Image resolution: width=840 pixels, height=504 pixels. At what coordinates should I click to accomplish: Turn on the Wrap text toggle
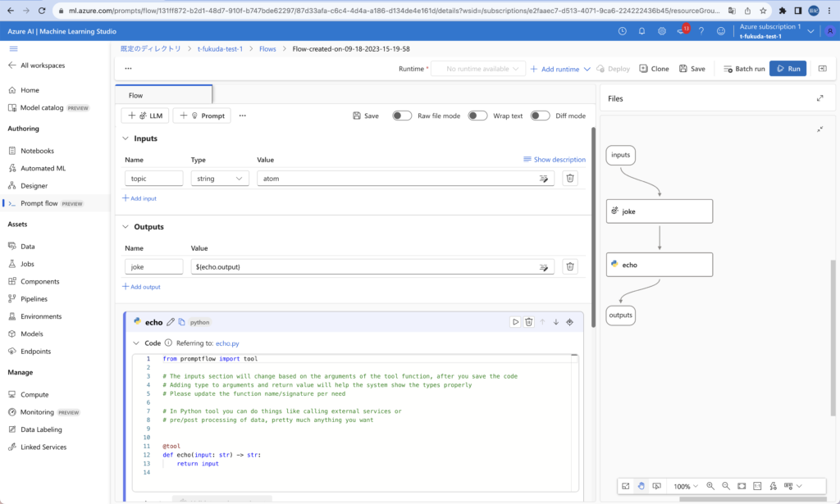(477, 116)
